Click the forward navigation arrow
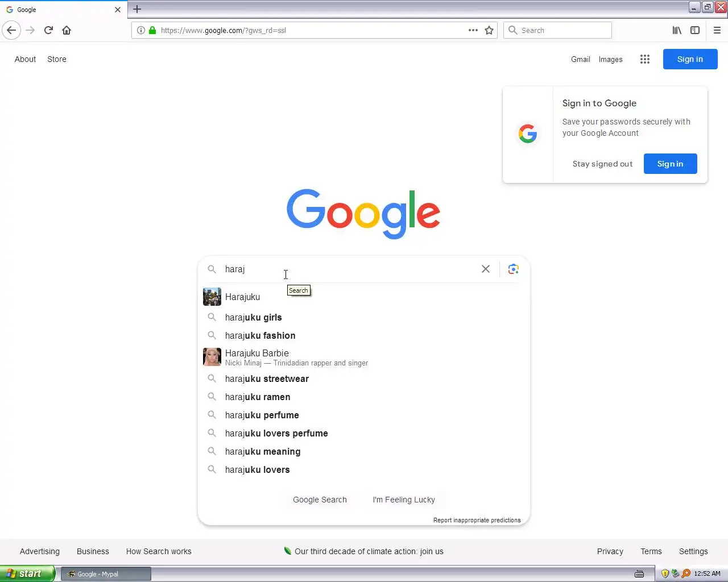The height and width of the screenshot is (582, 728). [x=31, y=30]
